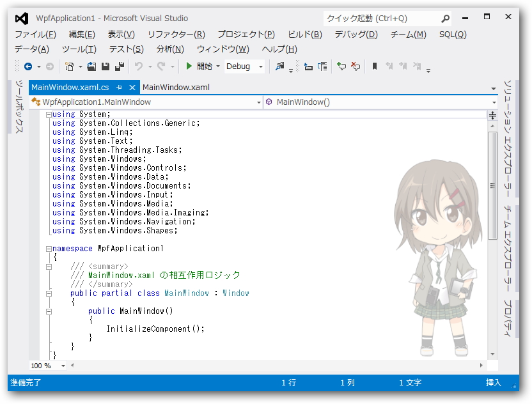The width and height of the screenshot is (532, 404).
Task: Open the Navigate Backward history dropdown
Action: tap(38, 67)
